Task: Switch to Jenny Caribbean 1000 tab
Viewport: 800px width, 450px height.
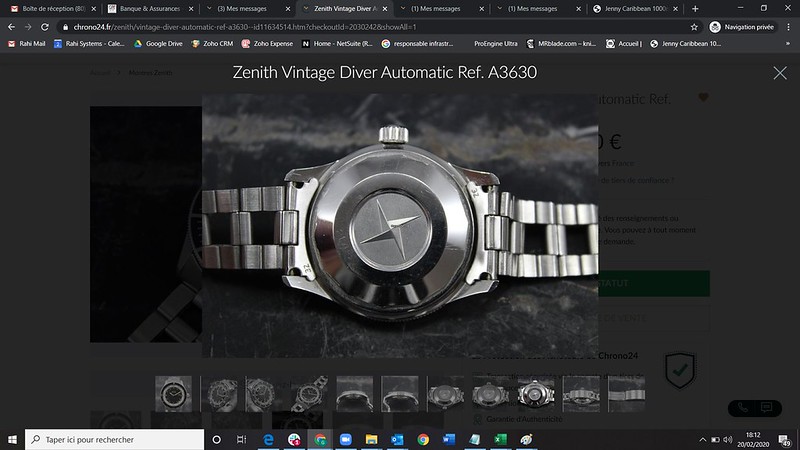Action: click(x=637, y=9)
